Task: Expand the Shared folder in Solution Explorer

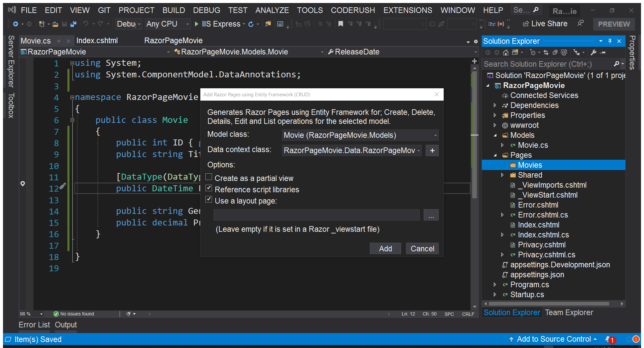Action: click(x=502, y=175)
